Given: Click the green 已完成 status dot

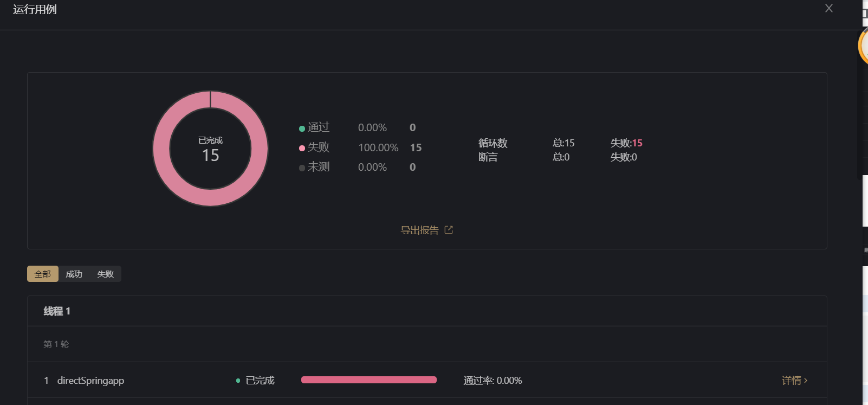Looking at the screenshot, I should (x=238, y=381).
